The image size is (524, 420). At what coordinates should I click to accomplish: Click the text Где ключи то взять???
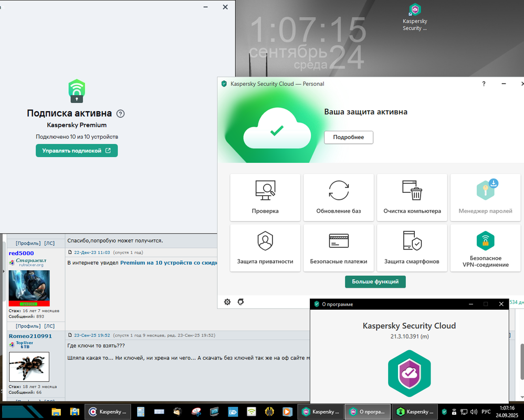coord(96,345)
